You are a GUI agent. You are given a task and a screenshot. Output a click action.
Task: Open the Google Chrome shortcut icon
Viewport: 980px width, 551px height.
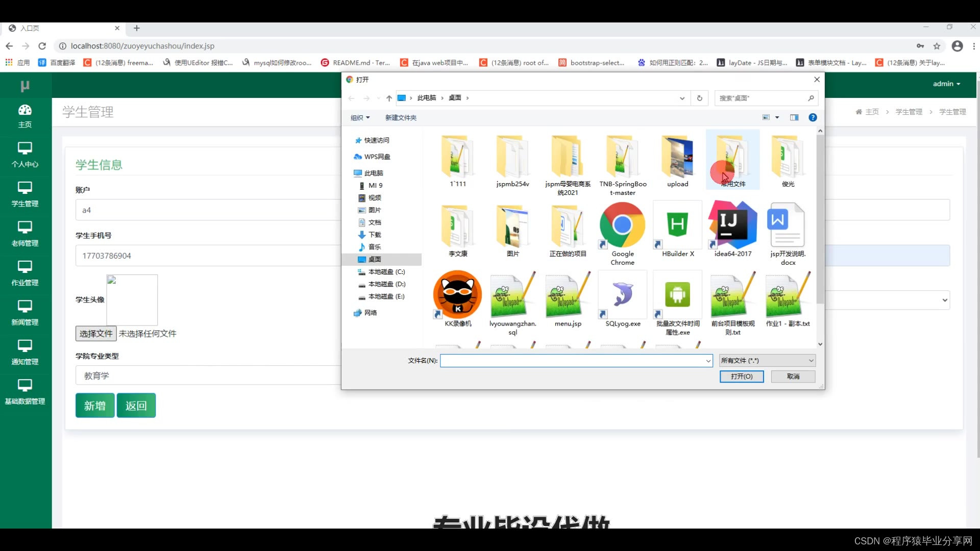pos(622,226)
